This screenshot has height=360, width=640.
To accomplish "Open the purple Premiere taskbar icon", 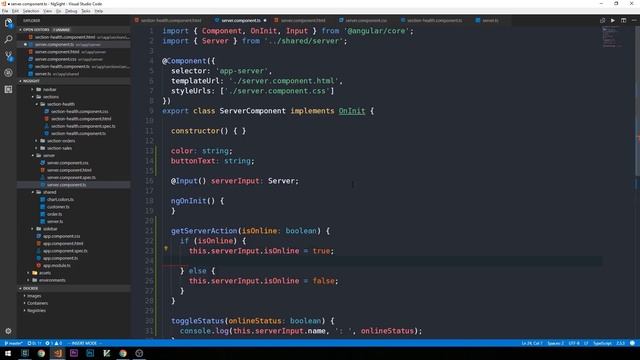I will [74, 353].
